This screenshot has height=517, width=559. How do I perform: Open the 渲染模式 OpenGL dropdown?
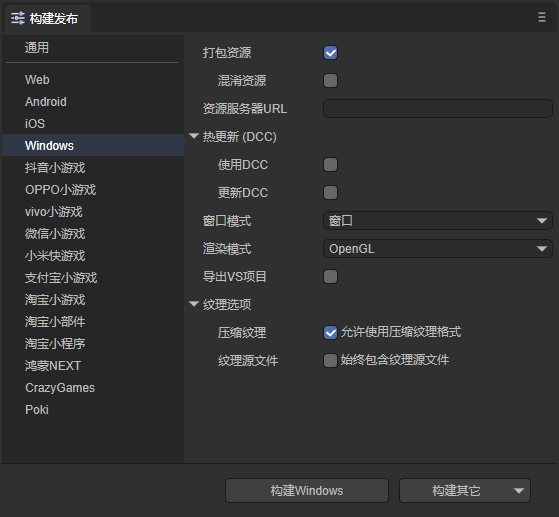point(438,249)
